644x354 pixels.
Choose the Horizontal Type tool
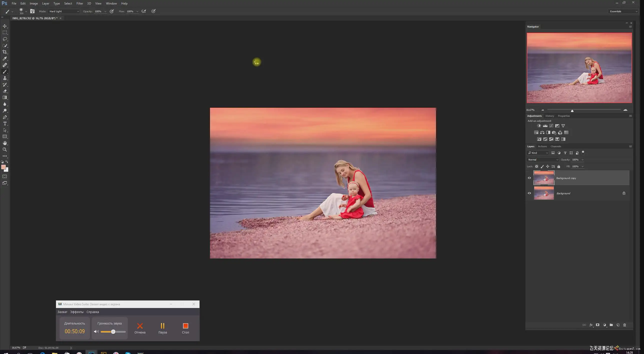[x=5, y=123]
